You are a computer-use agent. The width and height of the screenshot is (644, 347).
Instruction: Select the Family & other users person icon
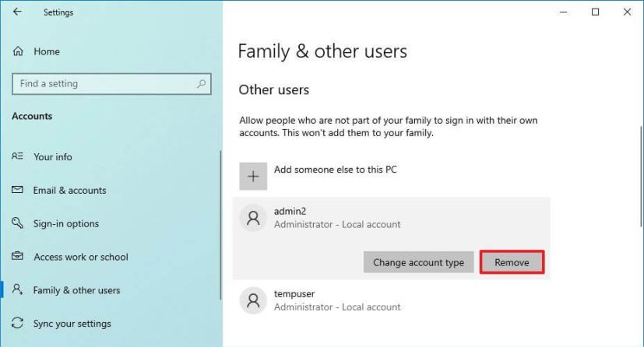pos(17,289)
